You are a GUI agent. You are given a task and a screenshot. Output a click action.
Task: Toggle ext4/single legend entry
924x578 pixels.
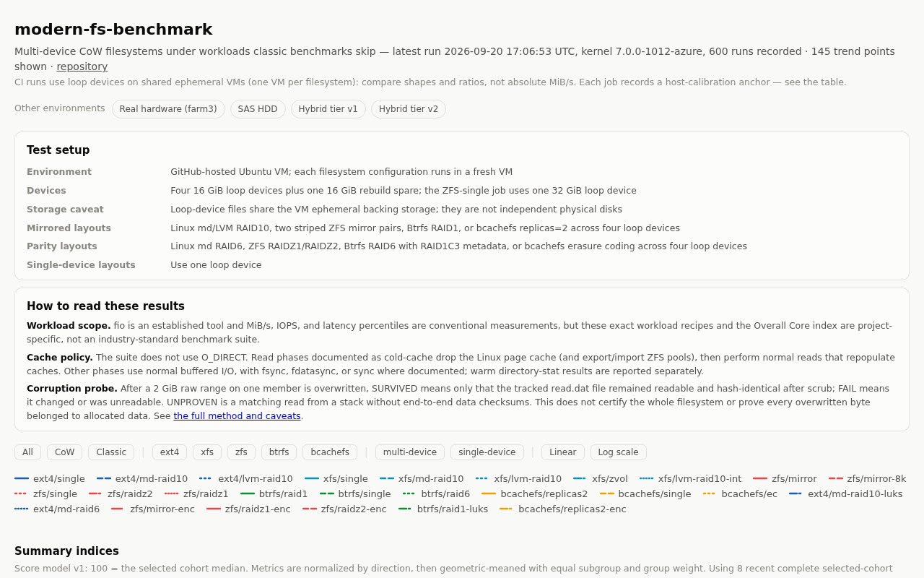[x=50, y=478]
